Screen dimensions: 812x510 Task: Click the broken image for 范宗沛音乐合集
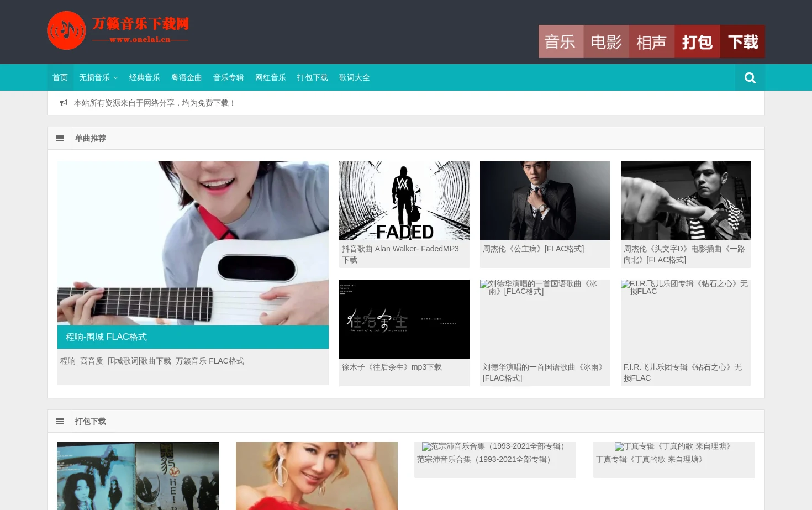[495, 446]
